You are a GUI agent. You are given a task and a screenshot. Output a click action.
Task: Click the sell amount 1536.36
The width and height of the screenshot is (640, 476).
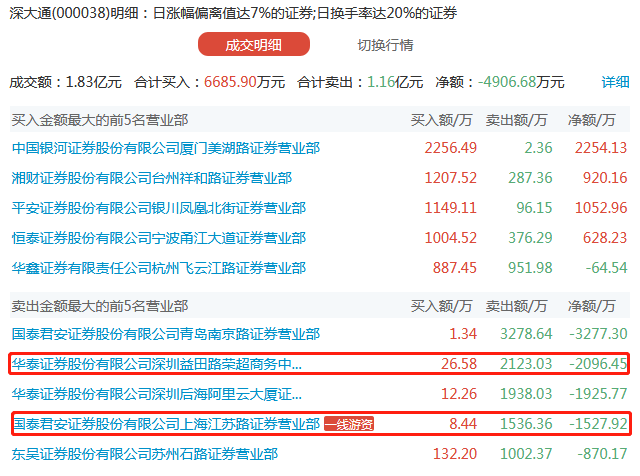pos(526,424)
